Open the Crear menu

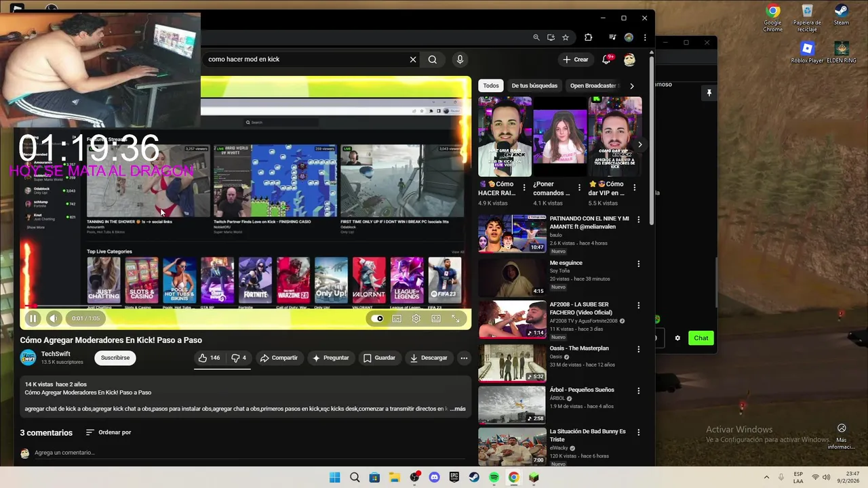coord(576,60)
